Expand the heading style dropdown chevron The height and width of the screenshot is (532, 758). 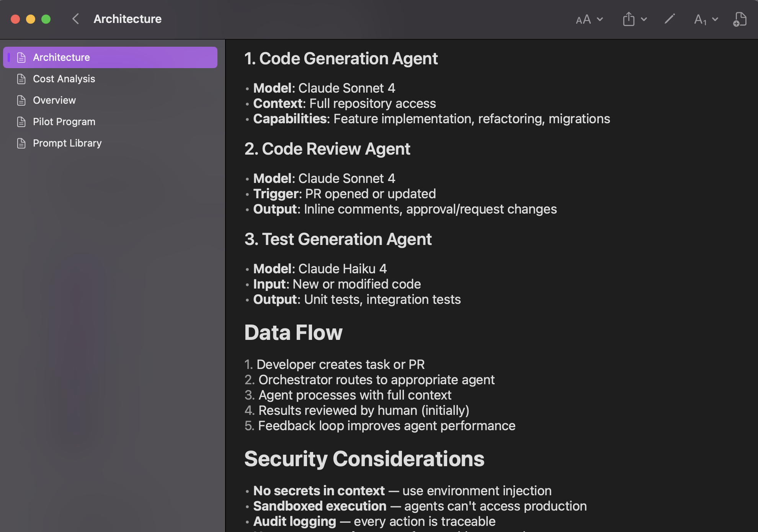[x=715, y=20]
